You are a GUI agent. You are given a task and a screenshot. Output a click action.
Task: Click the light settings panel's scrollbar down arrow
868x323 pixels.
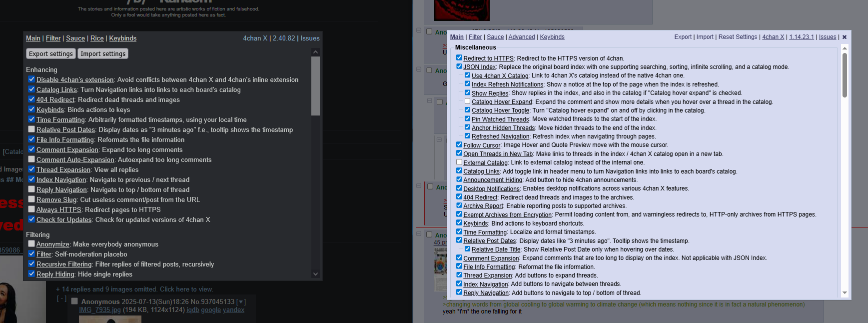[845, 293]
